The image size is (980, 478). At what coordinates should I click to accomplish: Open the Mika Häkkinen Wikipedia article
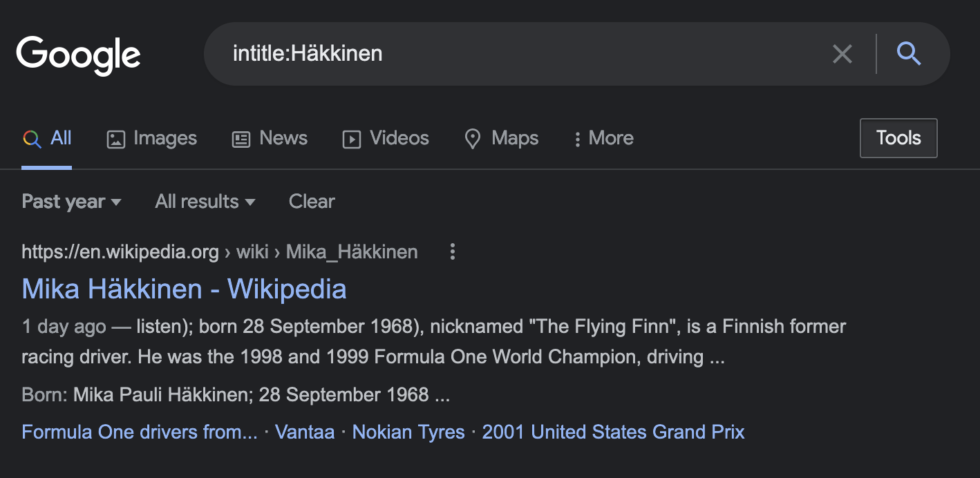pos(184,289)
